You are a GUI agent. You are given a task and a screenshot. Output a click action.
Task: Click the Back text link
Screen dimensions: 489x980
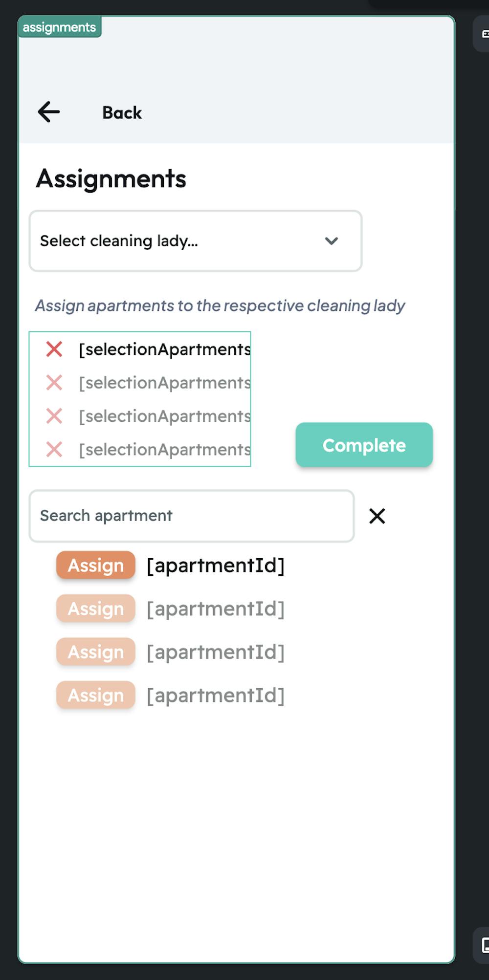[122, 113]
